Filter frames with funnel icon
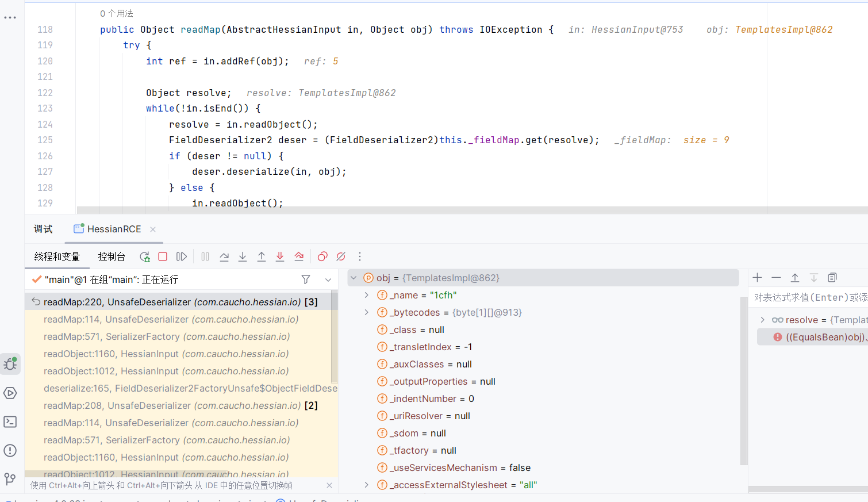The image size is (868, 502). (x=306, y=279)
